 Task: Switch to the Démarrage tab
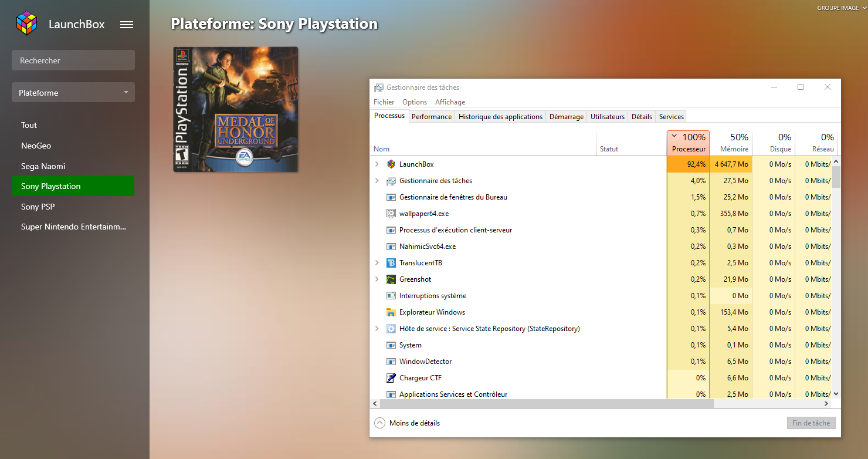coord(567,117)
